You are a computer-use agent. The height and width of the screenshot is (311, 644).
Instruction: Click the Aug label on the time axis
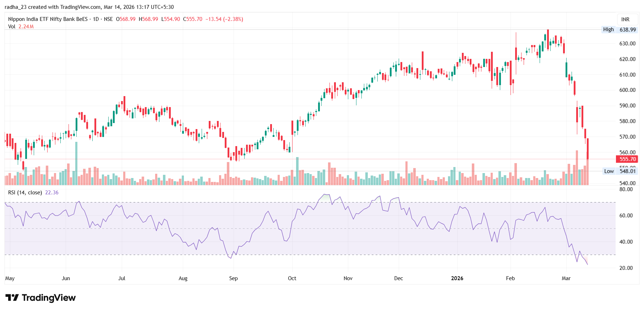(183, 278)
